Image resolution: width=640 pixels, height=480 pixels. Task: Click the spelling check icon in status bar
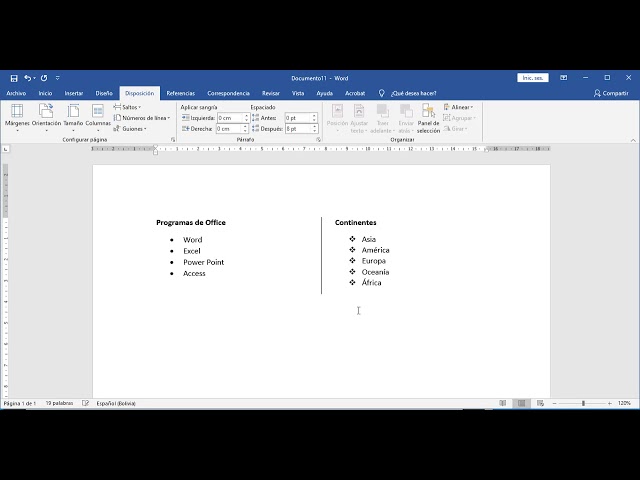pyautogui.click(x=86, y=403)
